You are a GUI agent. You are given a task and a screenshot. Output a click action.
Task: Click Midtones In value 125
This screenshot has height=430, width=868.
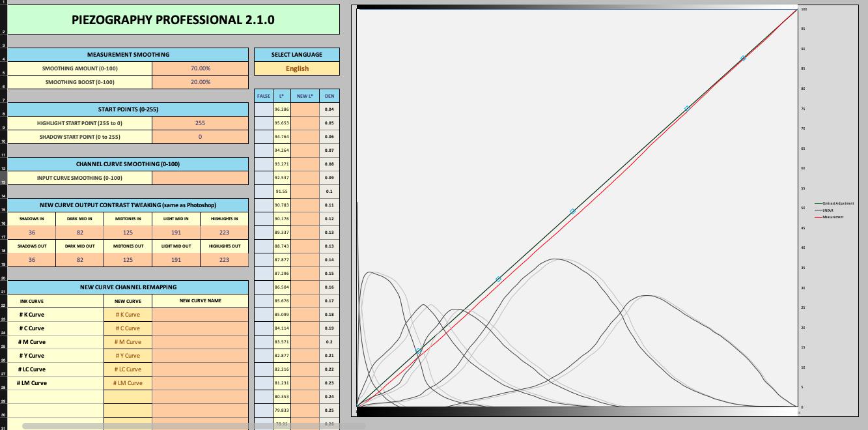(128, 233)
